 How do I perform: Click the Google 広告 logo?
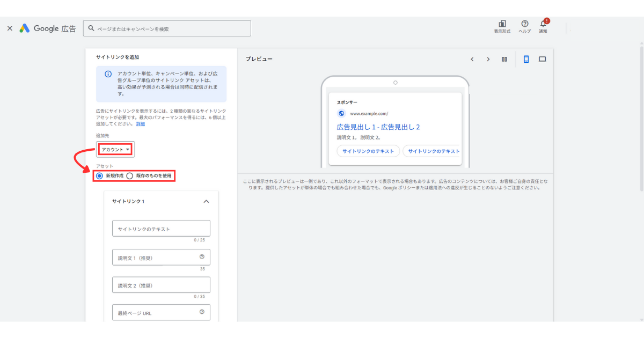coord(48,28)
